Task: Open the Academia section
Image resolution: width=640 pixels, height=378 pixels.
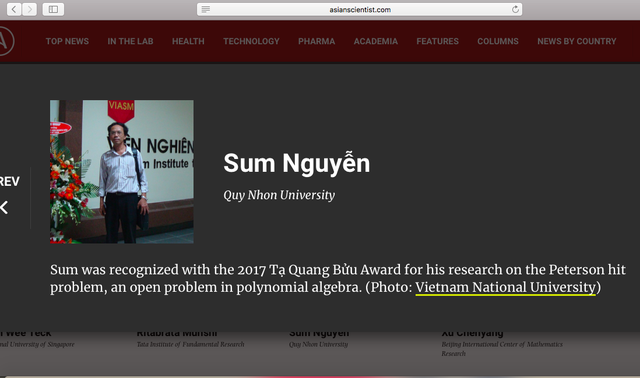Action: (376, 41)
